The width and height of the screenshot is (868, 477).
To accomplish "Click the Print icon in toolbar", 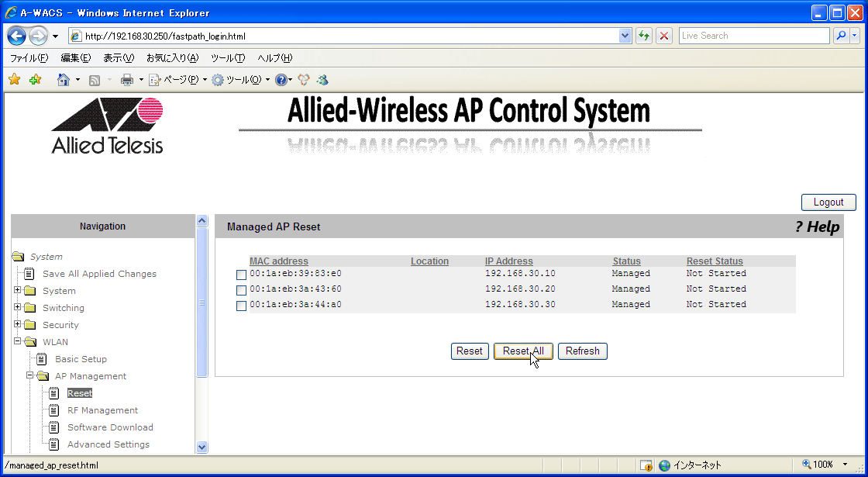I will point(127,81).
